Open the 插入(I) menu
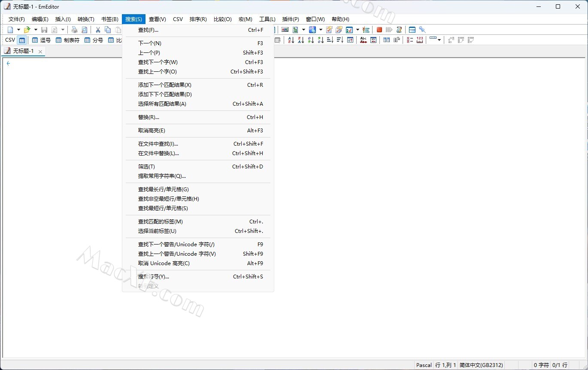Image resolution: width=588 pixels, height=370 pixels. click(x=63, y=19)
